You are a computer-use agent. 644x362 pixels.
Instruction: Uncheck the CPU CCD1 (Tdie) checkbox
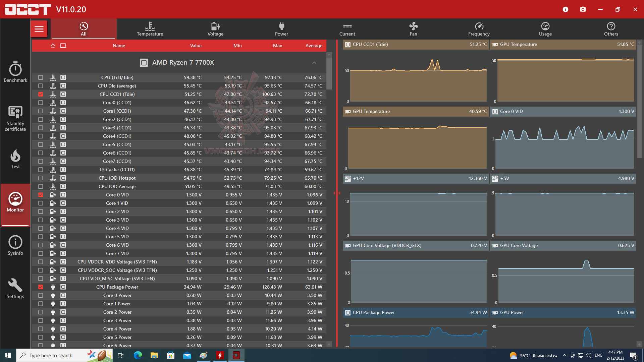(x=41, y=94)
